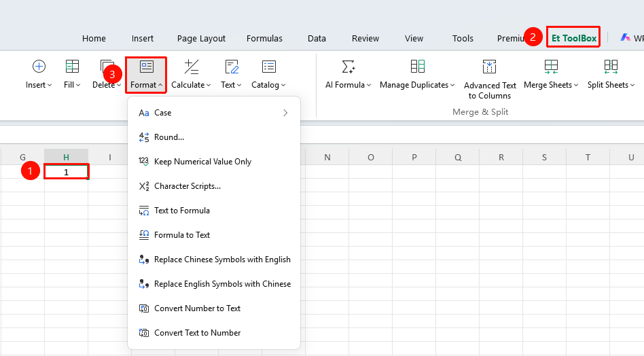
Task: Expand the Catalog dropdown arrow
Action: point(283,85)
